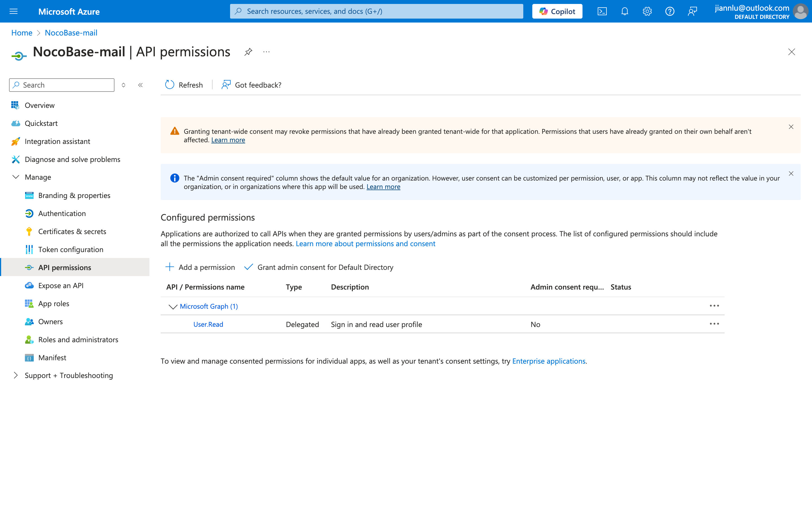Collapse the left sidebar menu
This screenshot has width=812, height=507.
pos(141,85)
